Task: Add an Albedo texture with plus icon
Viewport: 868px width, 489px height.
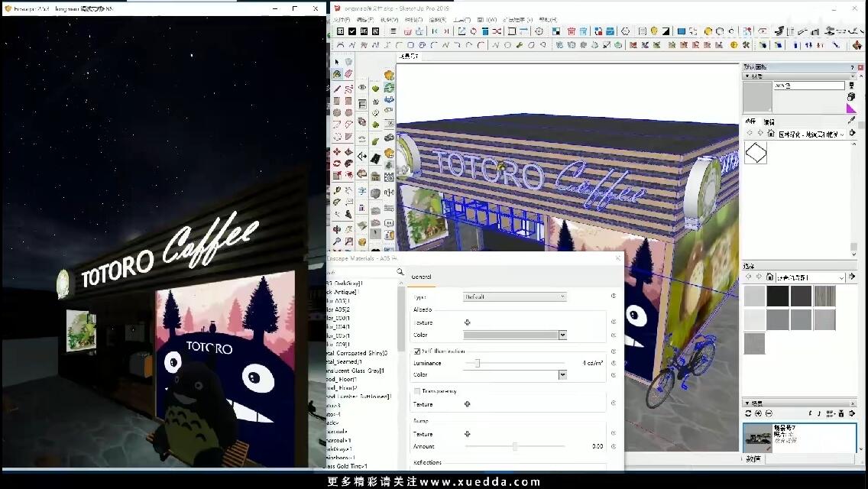Action: click(x=467, y=322)
